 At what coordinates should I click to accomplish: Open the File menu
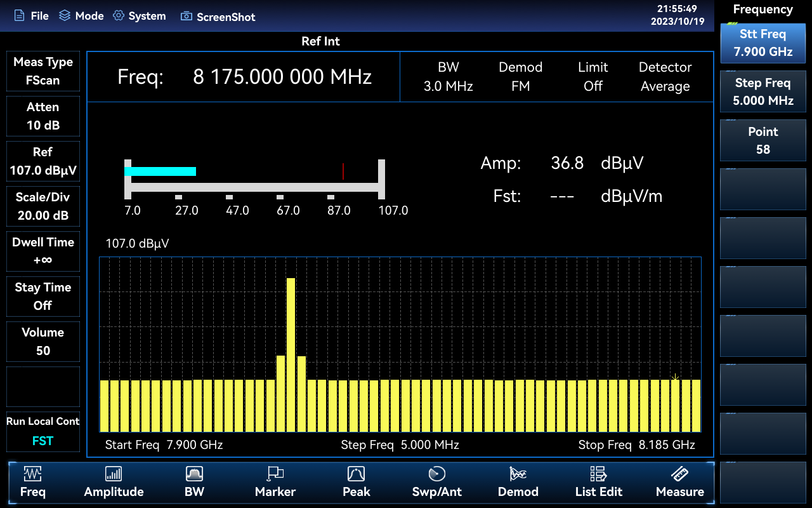(x=32, y=16)
